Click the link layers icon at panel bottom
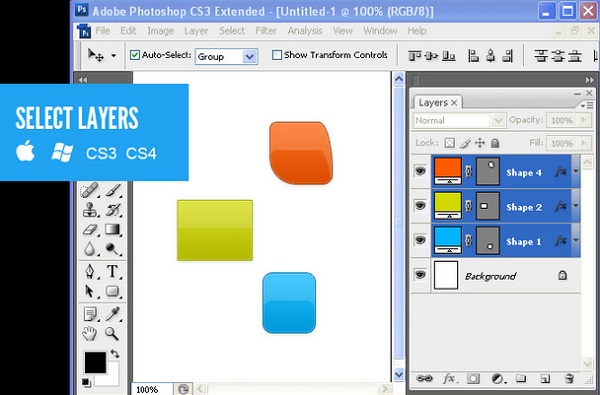This screenshot has height=395, width=600. [424, 379]
